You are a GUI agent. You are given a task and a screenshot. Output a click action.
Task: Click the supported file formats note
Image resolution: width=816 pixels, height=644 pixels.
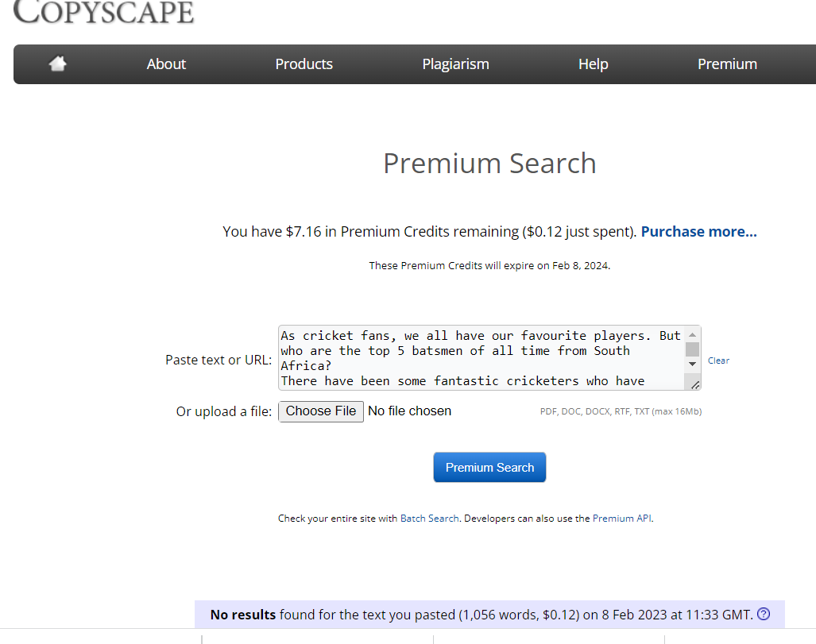[x=621, y=411]
